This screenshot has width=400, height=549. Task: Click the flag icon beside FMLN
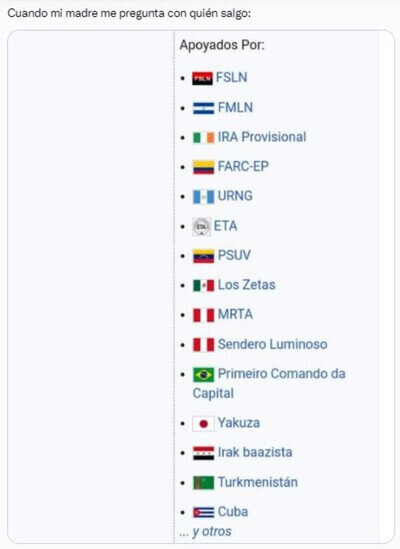203,108
